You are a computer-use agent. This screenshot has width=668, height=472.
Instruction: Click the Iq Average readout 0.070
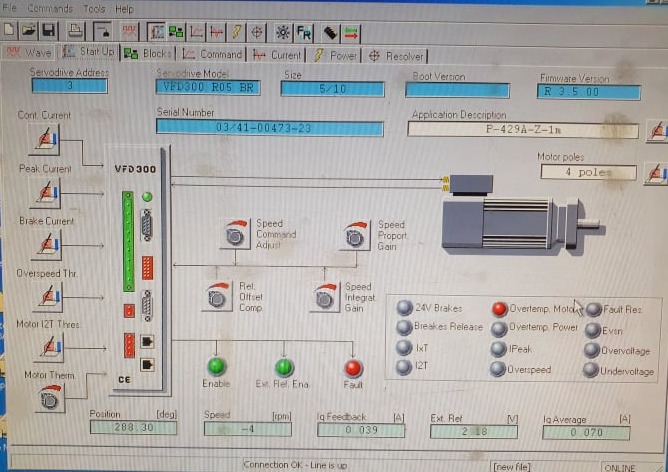(586, 432)
